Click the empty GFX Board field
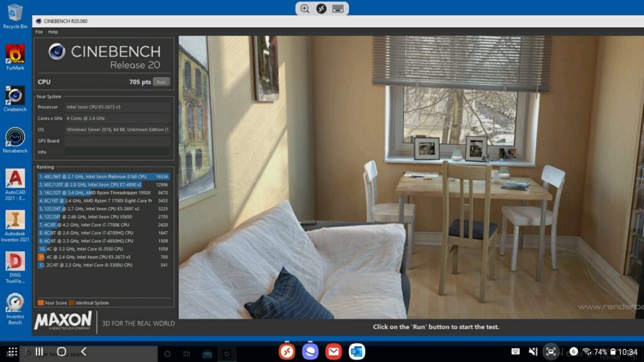The width and height of the screenshot is (644, 362). click(x=117, y=141)
